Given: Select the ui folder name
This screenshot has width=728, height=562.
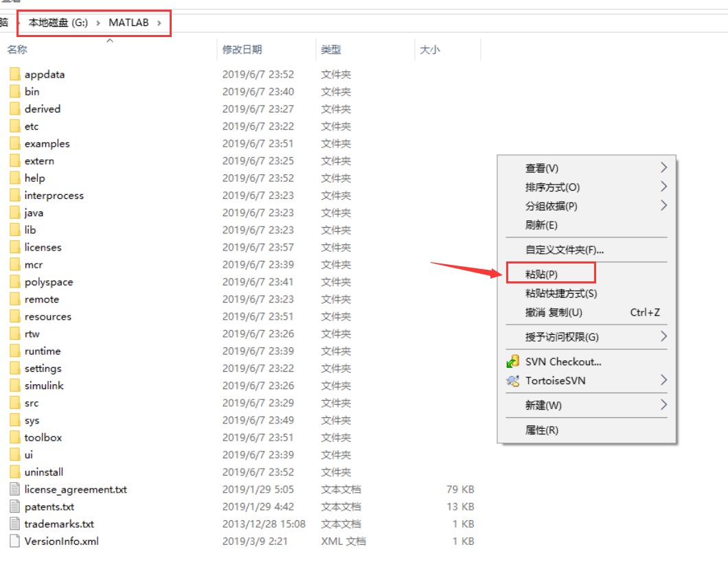Looking at the screenshot, I should (29, 455).
